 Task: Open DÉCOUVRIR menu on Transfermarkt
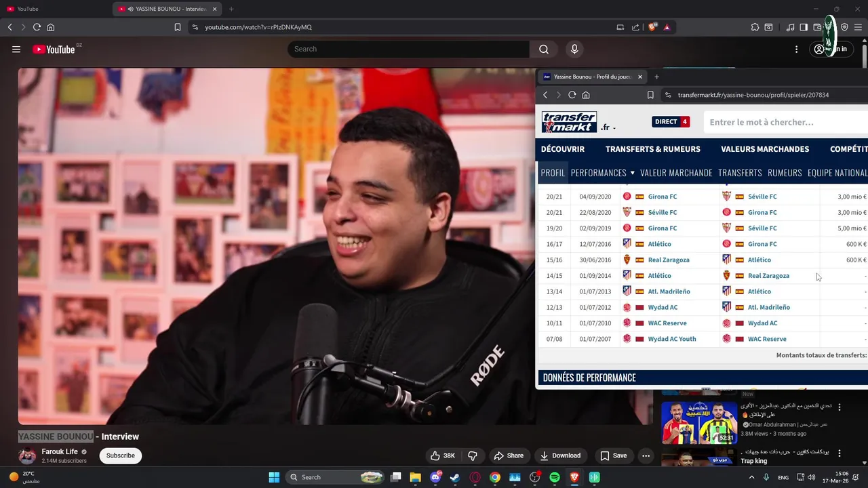pyautogui.click(x=563, y=149)
